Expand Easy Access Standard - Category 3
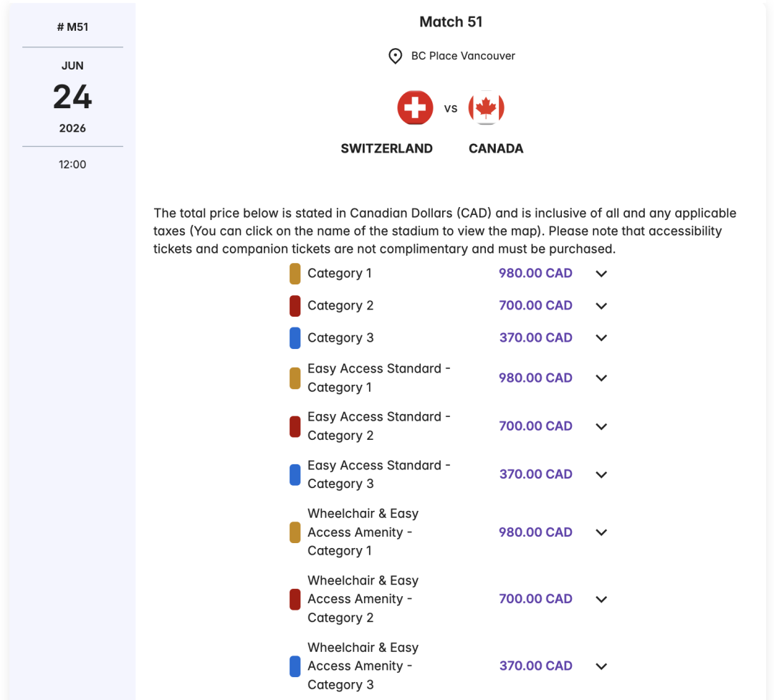Screen dimensions: 774x700 coord(601,474)
